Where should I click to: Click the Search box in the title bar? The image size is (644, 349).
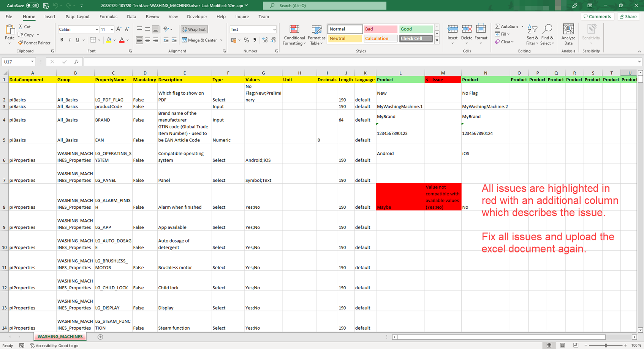tap(324, 6)
